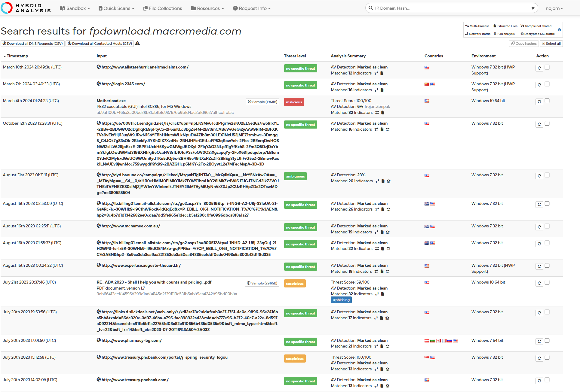Screen dimensions: 580x392
Task: Click the #phishing tag
Action: (x=341, y=300)
